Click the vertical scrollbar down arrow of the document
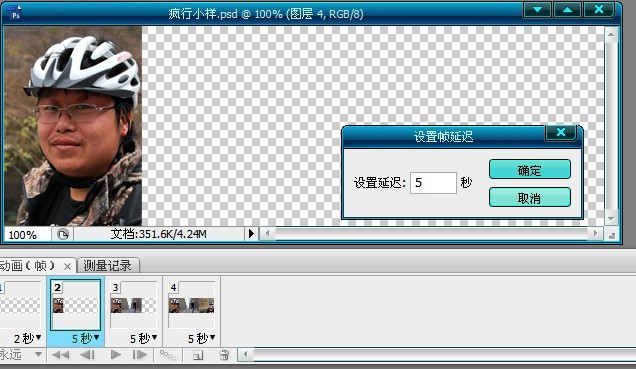 click(611, 219)
